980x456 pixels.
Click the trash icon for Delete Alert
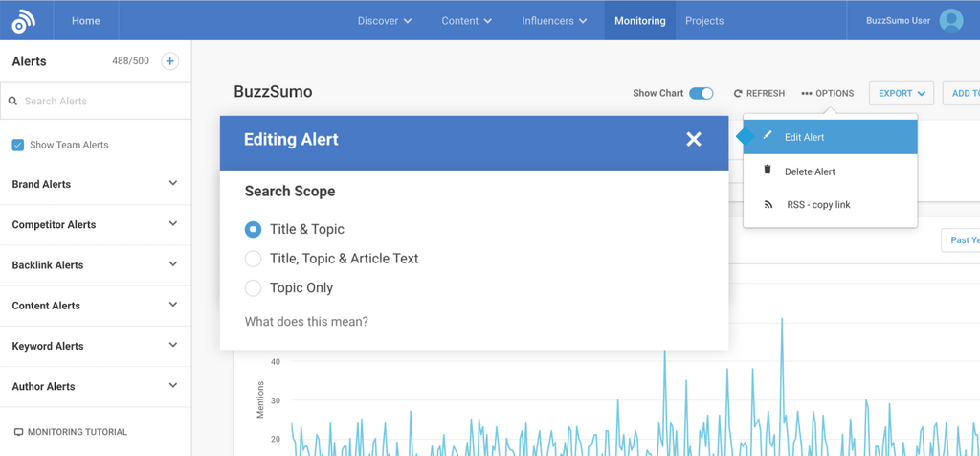click(x=768, y=171)
